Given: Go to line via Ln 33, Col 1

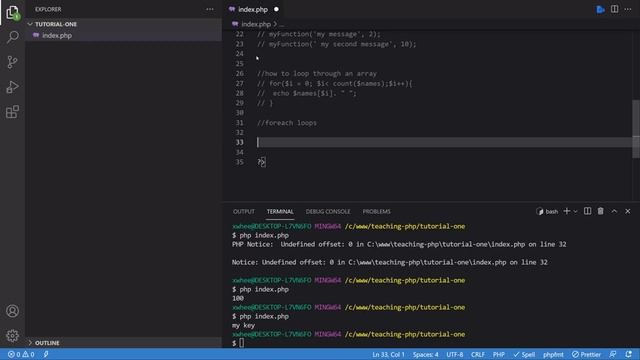Looking at the screenshot, I should click(388, 354).
